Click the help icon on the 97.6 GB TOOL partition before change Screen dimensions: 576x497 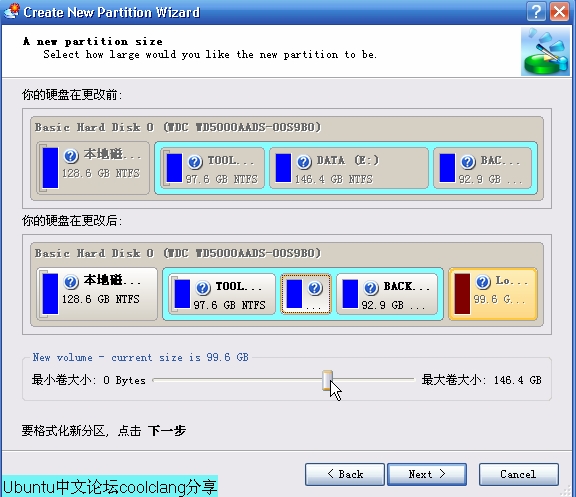[195, 161]
